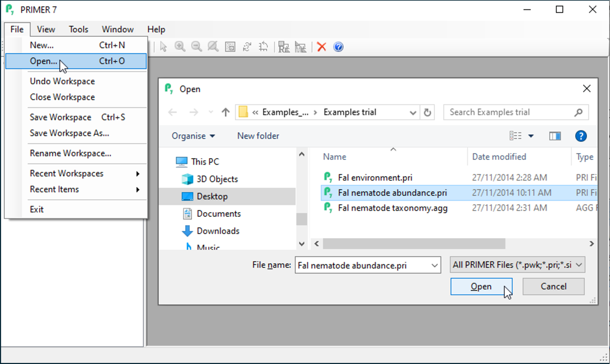Viewport: 610px width, 364px height.
Task: Click the zoom out magnifier icon
Action: click(x=196, y=47)
